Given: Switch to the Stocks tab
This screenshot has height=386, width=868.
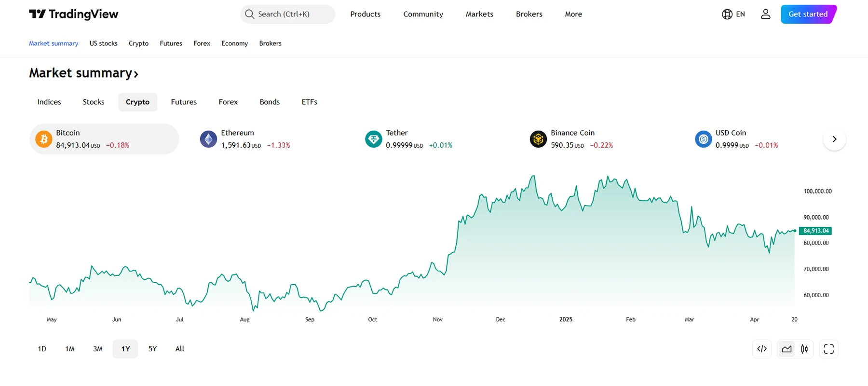Looking at the screenshot, I should [x=94, y=102].
